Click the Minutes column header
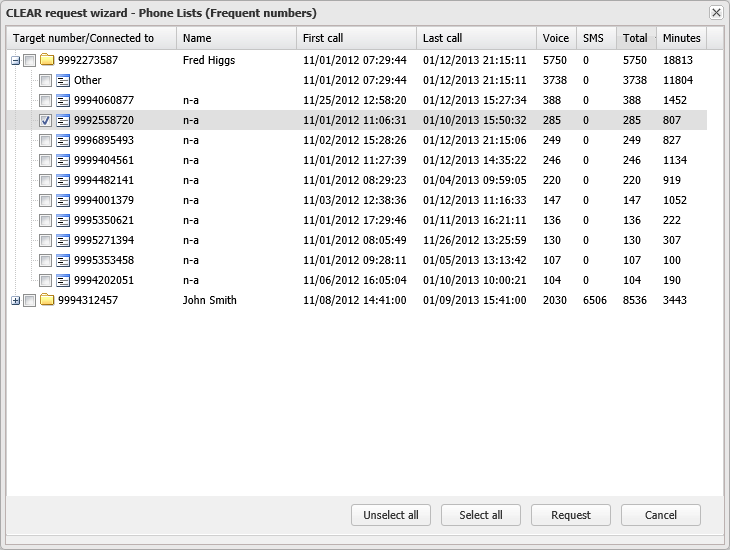 (x=681, y=38)
